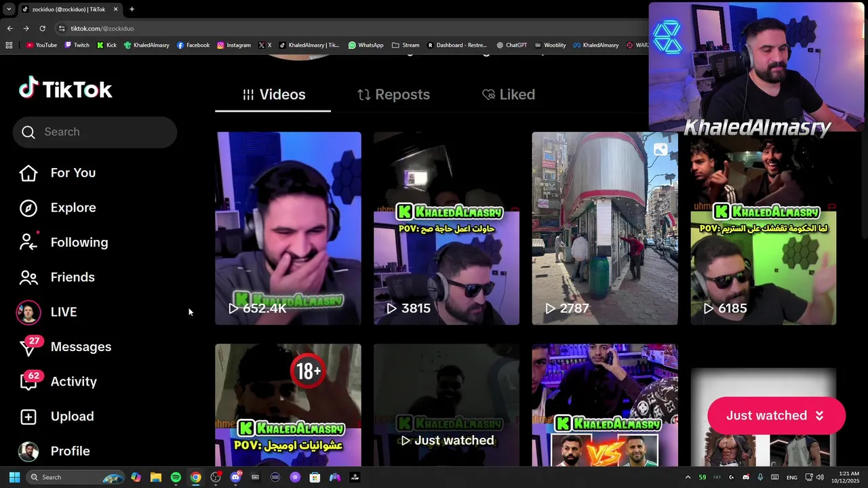Open the Instagram bookmark
Viewport: 868px width, 488px height.
(x=234, y=45)
